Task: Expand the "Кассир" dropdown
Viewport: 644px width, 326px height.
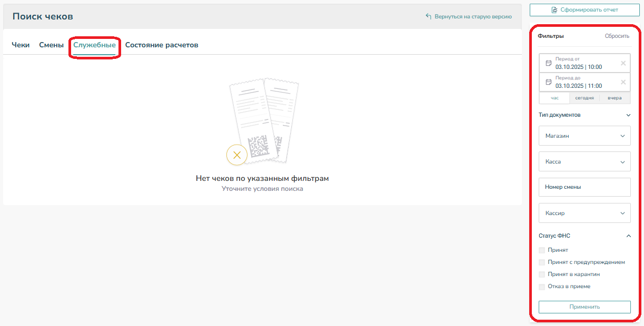Action: tap(584, 213)
